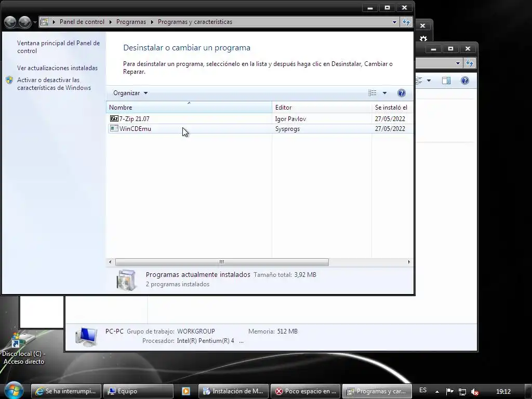The image size is (532, 399).
Task: Select the 7-Zip 21.07 program row
Action: (260, 119)
